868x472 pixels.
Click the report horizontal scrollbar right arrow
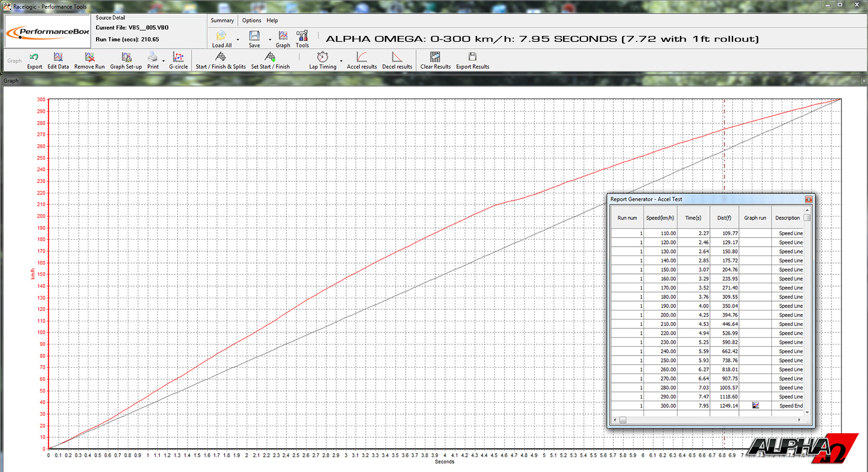point(799,420)
